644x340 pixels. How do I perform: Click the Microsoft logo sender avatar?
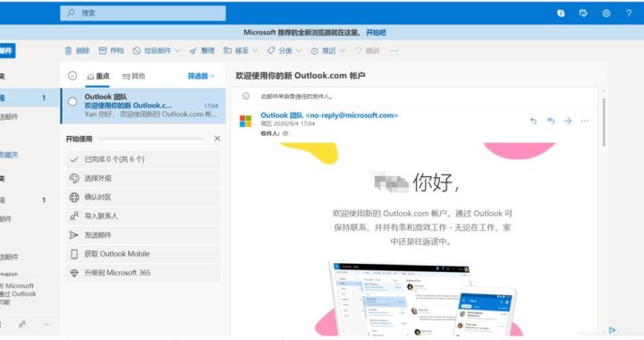pos(246,121)
